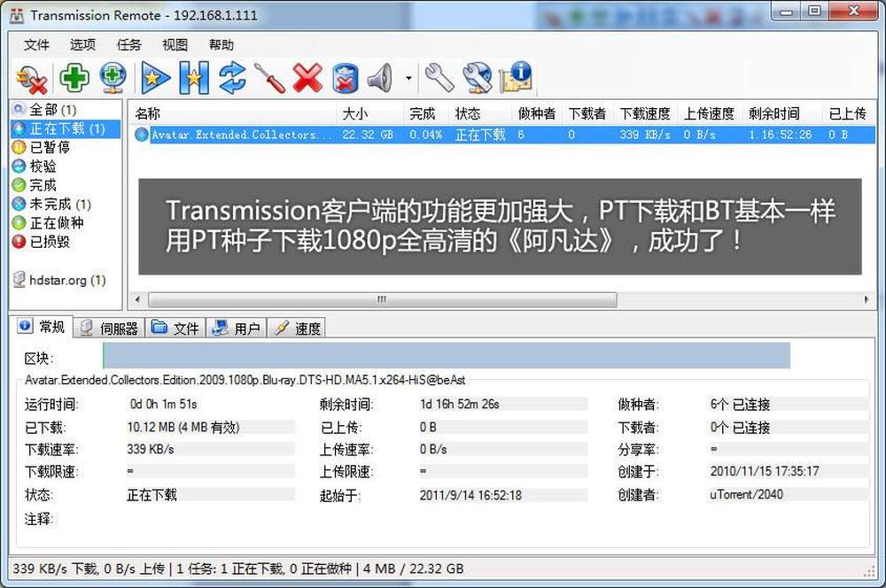This screenshot has height=588, width=886.
Task: Open the 选项 menu
Action: 82,44
